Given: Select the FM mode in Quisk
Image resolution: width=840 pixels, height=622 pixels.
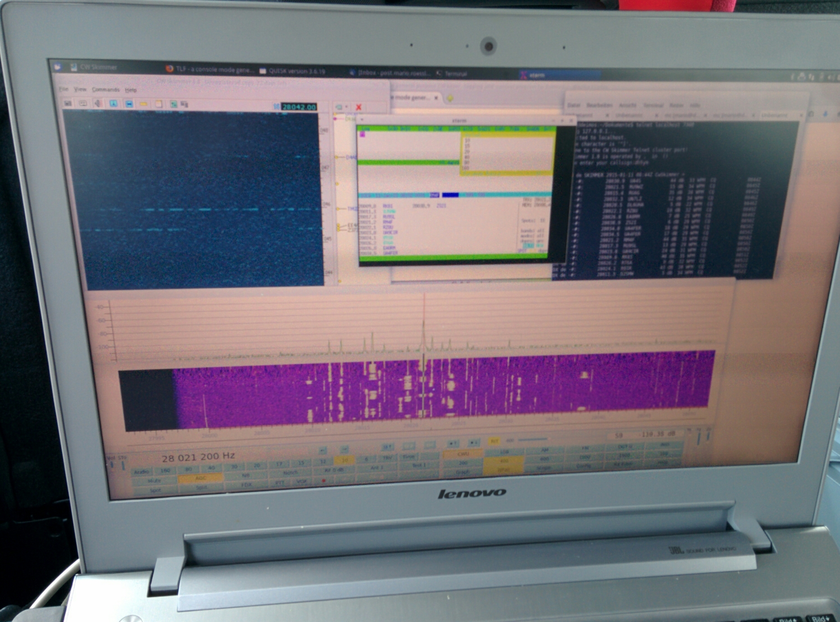Looking at the screenshot, I should coord(585,448).
